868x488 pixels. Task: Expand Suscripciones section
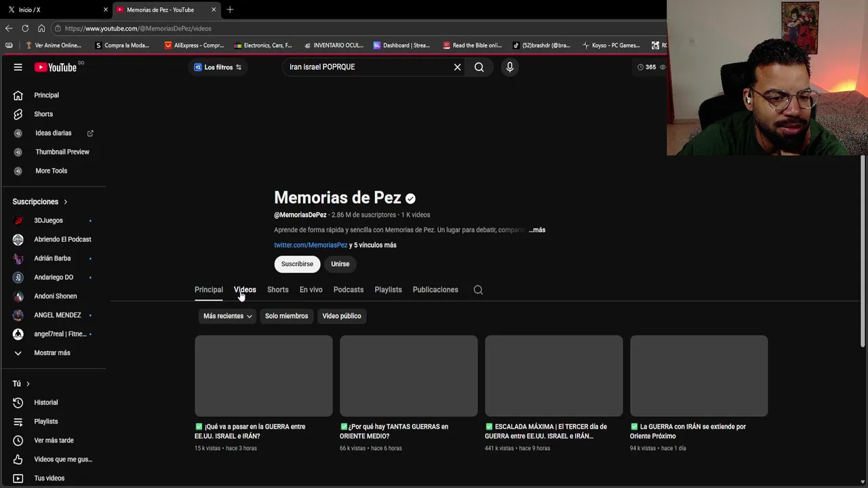pos(40,202)
